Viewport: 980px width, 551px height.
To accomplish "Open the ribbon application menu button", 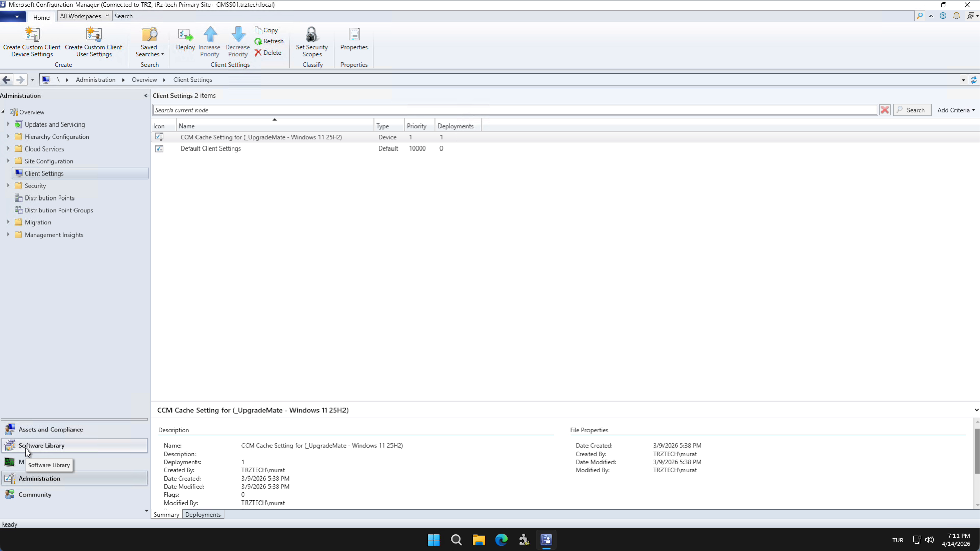I will tap(13, 17).
